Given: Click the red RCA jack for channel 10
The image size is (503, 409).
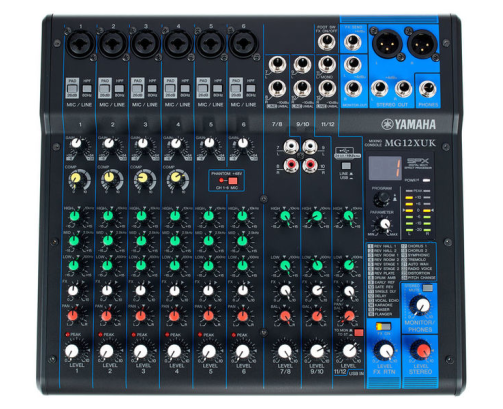Looking at the screenshot, I should click(x=310, y=165).
